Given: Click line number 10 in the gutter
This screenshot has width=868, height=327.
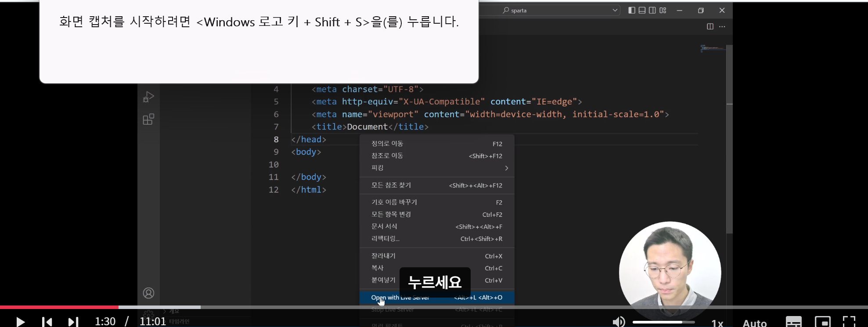Looking at the screenshot, I should click(274, 165).
